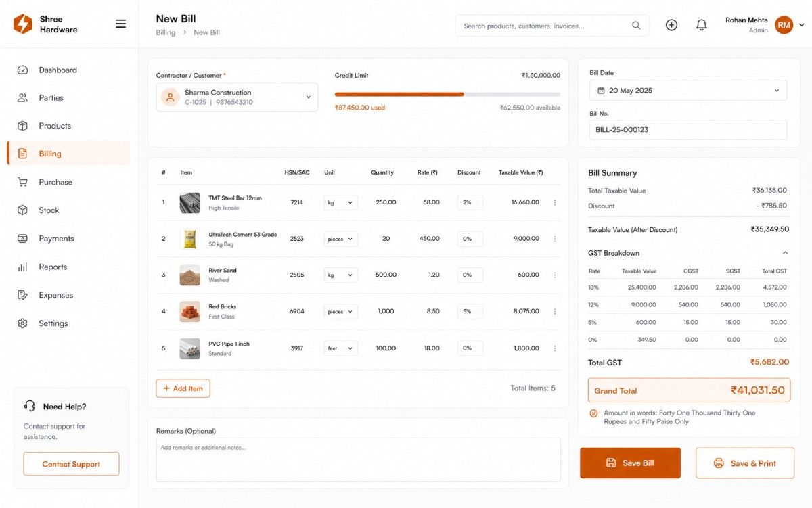Click the TMT Steel Bar product thumbnail
This screenshot has height=508, width=812.
[x=189, y=203]
